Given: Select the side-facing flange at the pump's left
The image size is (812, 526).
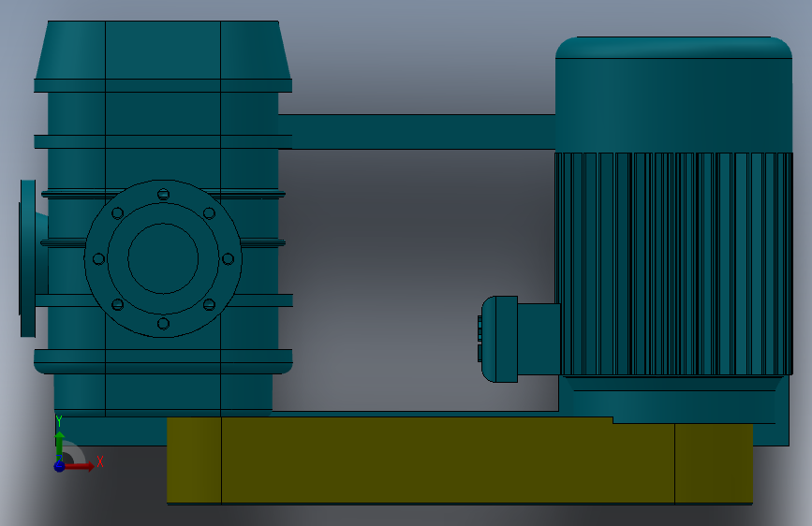Looking at the screenshot, I should 28,258.
